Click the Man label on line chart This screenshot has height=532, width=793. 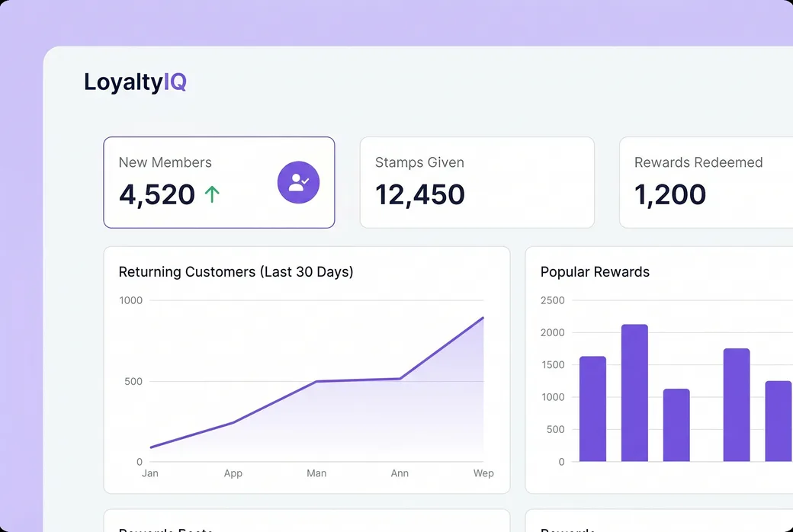pos(316,473)
